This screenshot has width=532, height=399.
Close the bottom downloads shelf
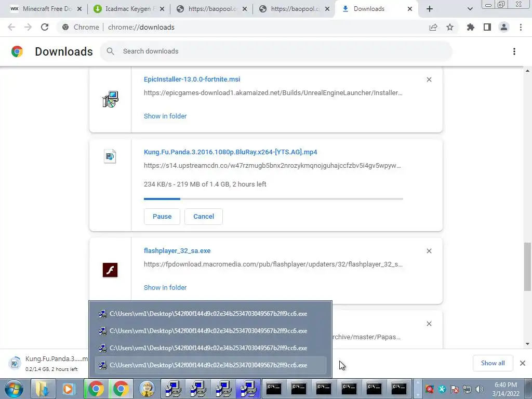tap(523, 363)
